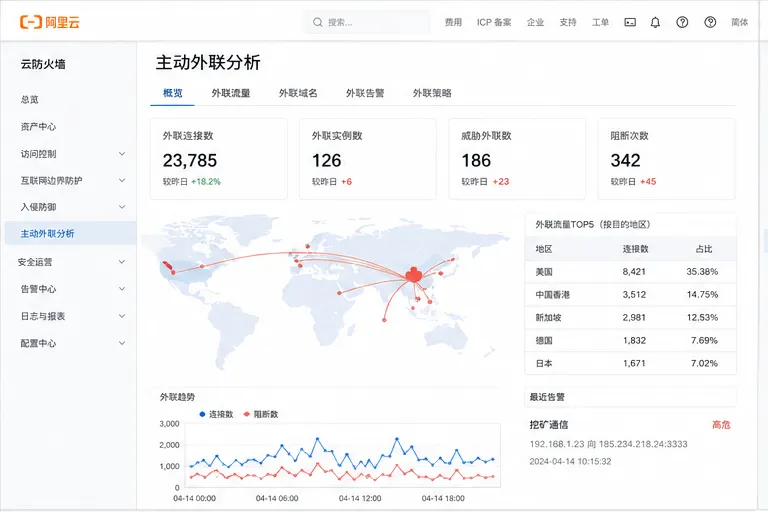Switch language via 简体

coord(740,22)
